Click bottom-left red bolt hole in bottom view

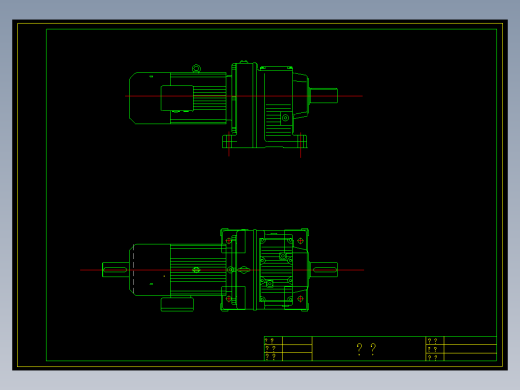[x=229, y=299]
